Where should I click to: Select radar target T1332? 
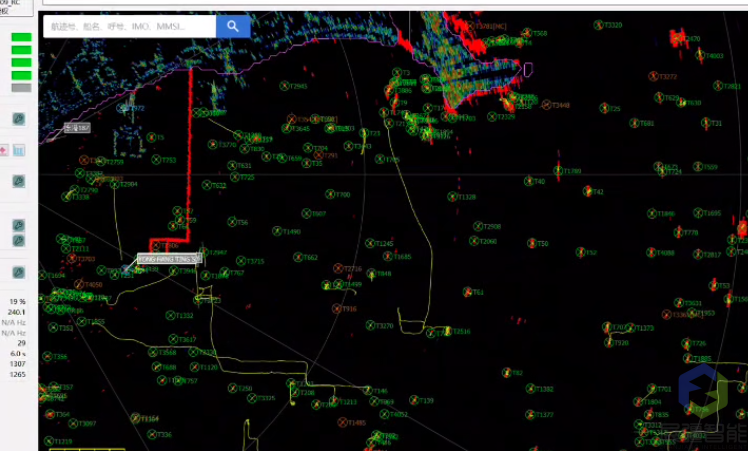pyautogui.click(x=170, y=315)
